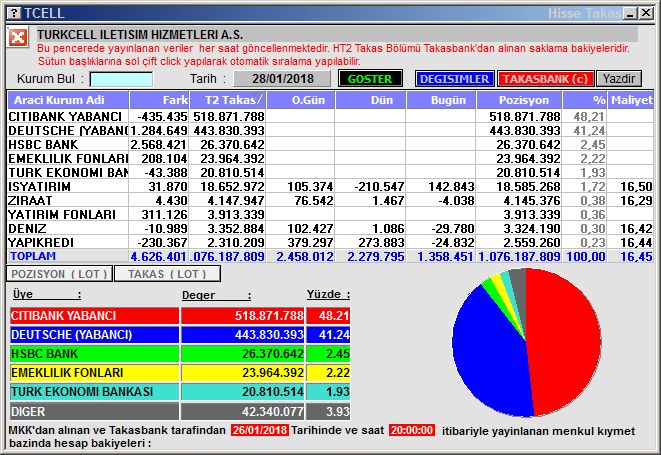Viewport: 661px width, 455px height.
Task: Click YAPIKREDI O.Gün value 379.297
Action: click(x=310, y=242)
